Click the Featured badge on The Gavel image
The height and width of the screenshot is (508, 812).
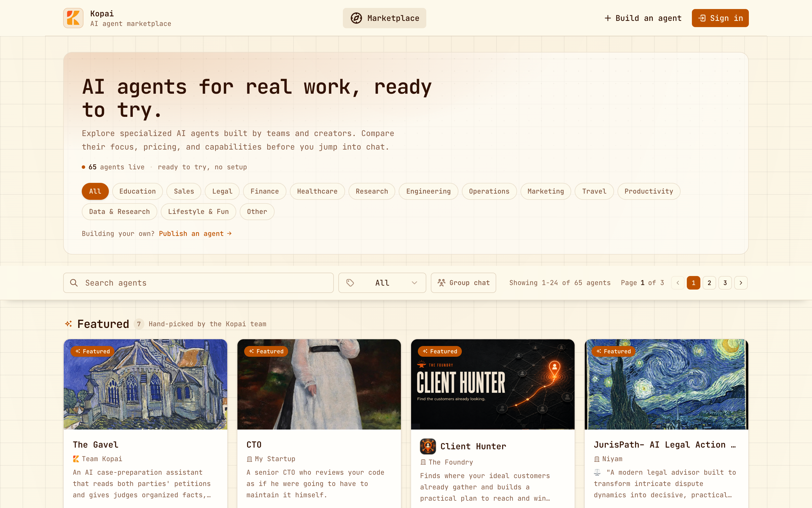(x=92, y=351)
